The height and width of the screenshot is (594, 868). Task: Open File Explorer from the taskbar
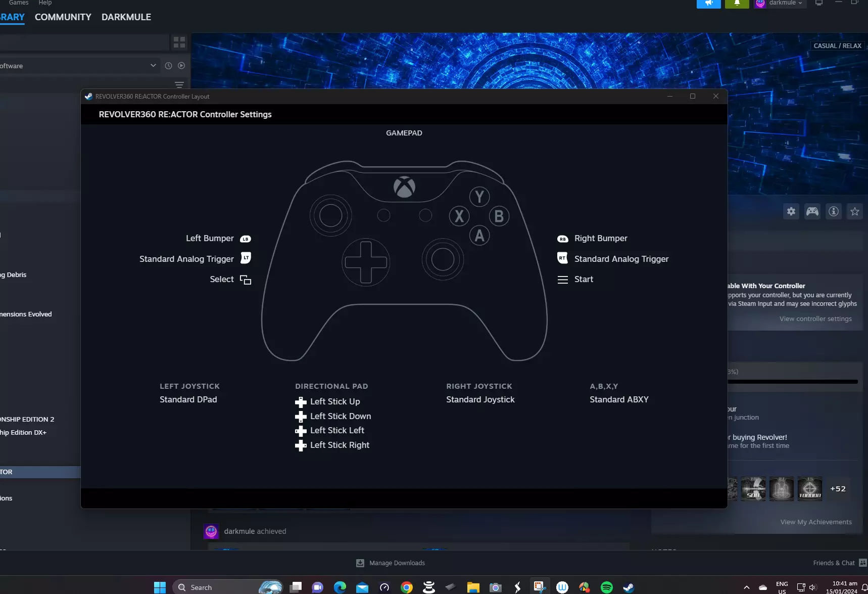click(x=473, y=587)
